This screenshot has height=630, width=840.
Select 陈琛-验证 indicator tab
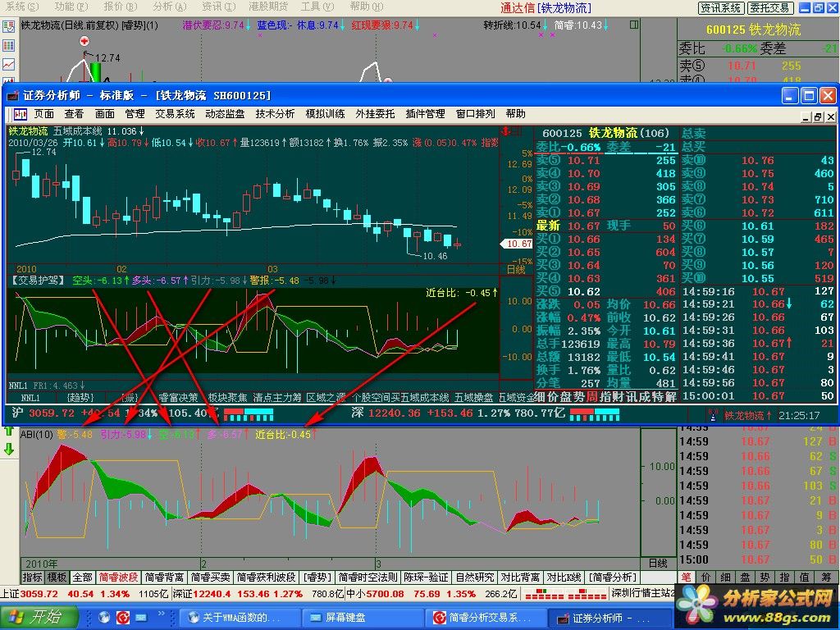pos(426,577)
